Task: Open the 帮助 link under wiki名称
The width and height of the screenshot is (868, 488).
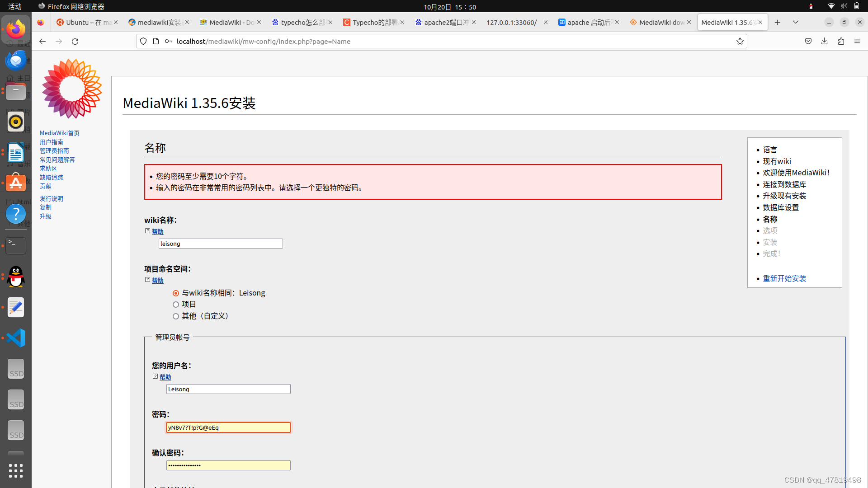Action: click(157, 231)
